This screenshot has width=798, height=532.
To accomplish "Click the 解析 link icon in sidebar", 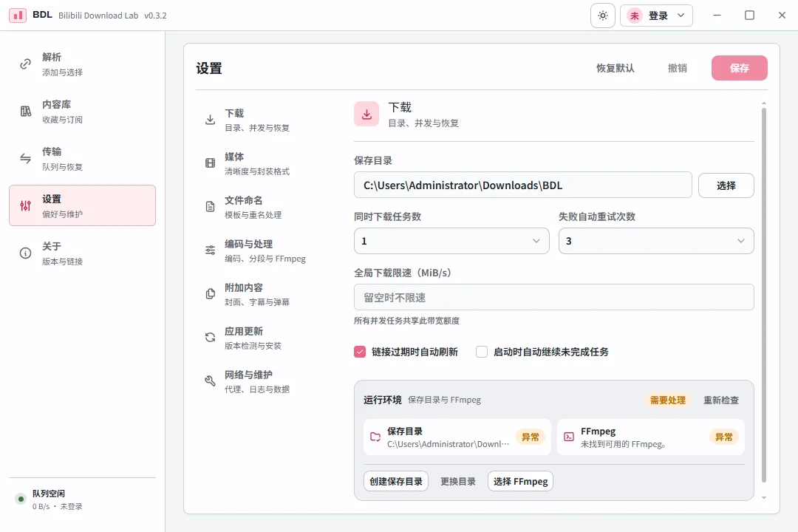I will pyautogui.click(x=25, y=64).
